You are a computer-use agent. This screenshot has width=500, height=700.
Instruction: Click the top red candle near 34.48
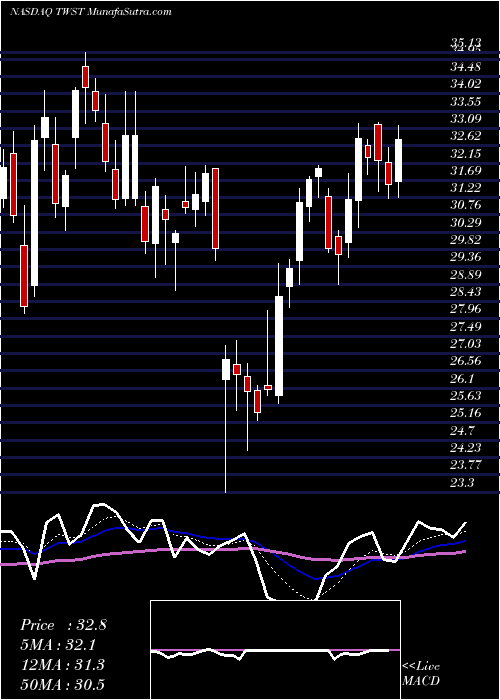85,77
